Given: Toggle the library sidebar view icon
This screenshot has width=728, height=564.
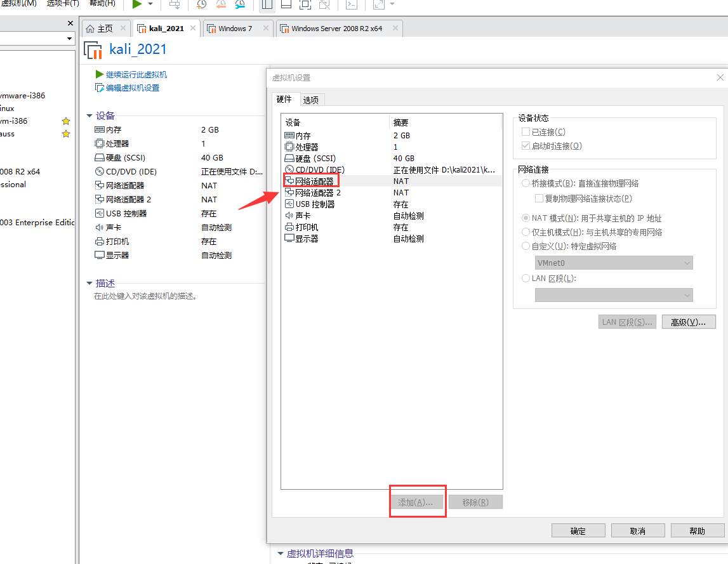Looking at the screenshot, I should [x=267, y=4].
